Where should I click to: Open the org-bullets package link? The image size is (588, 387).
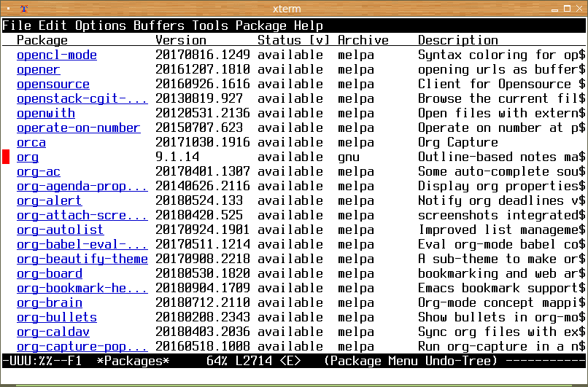click(x=57, y=318)
